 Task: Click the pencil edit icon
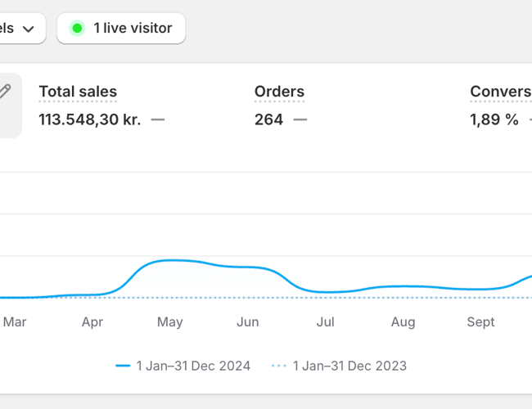coord(5,92)
